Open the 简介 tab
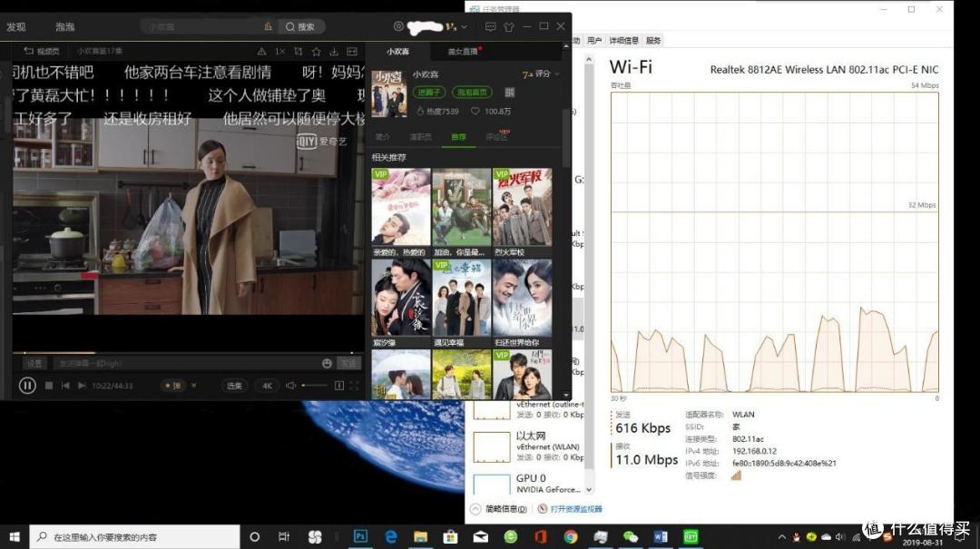Viewport: 980px width, 549px height. click(383, 137)
